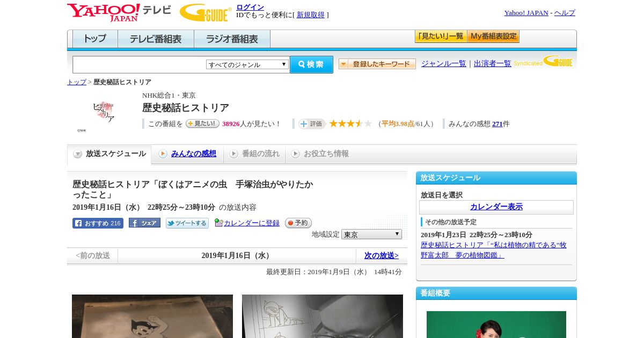Click the カレンダー表示 link
This screenshot has width=644, height=338.
[496, 207]
